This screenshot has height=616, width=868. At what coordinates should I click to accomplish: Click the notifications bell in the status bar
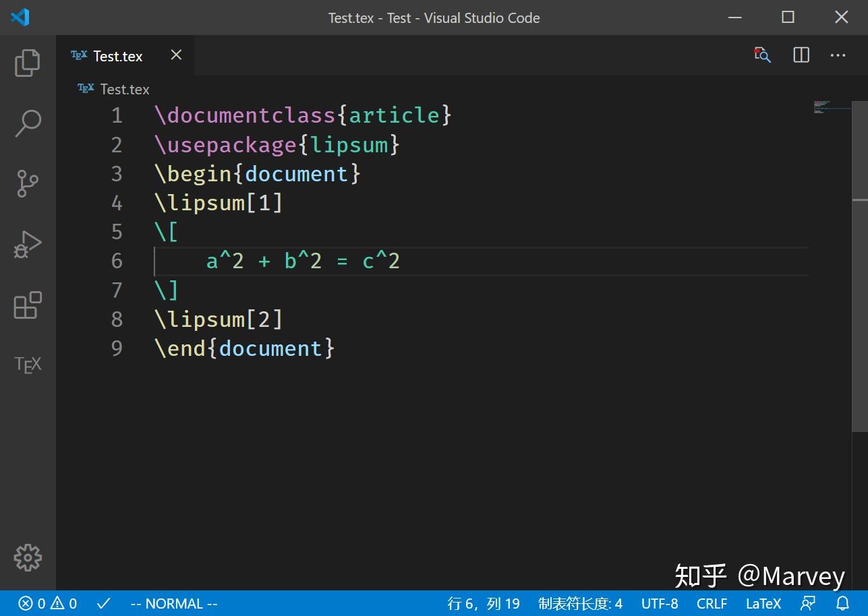842,603
